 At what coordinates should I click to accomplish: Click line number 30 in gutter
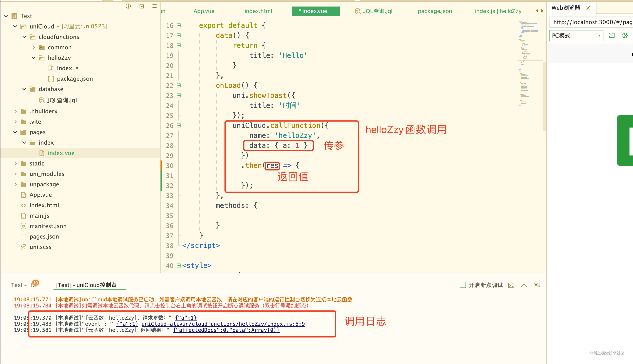[170, 165]
